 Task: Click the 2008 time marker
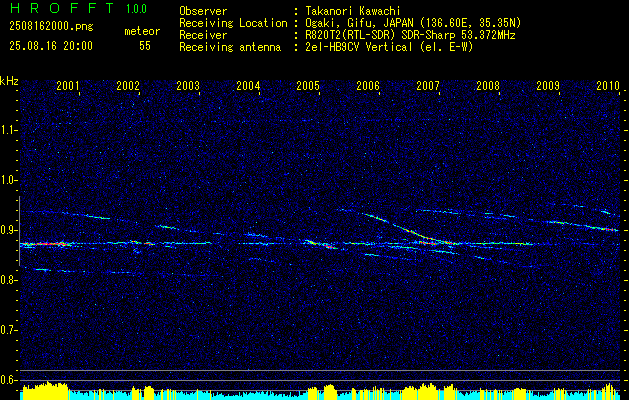pos(488,85)
